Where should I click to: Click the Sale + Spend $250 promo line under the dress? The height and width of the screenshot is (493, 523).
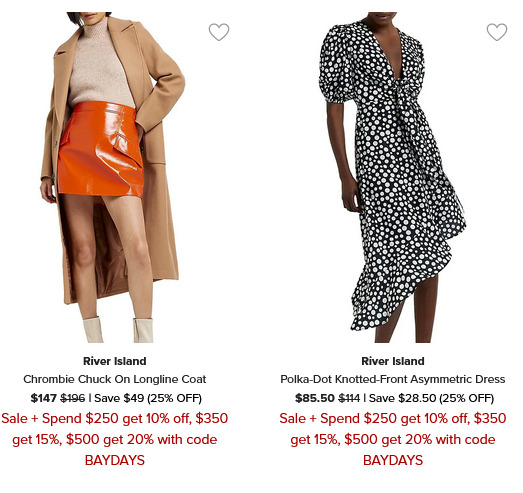pos(393,418)
